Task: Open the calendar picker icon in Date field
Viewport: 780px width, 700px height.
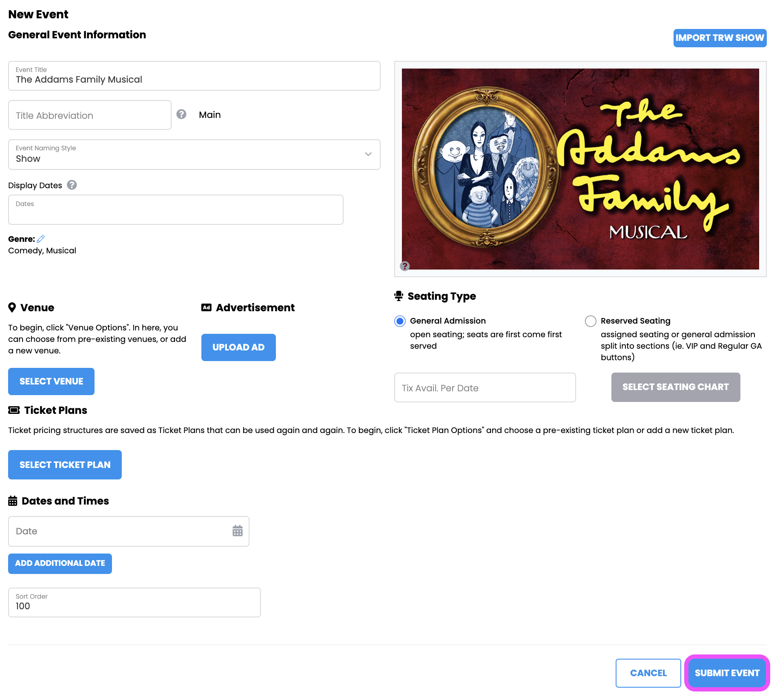Action: pos(238,531)
